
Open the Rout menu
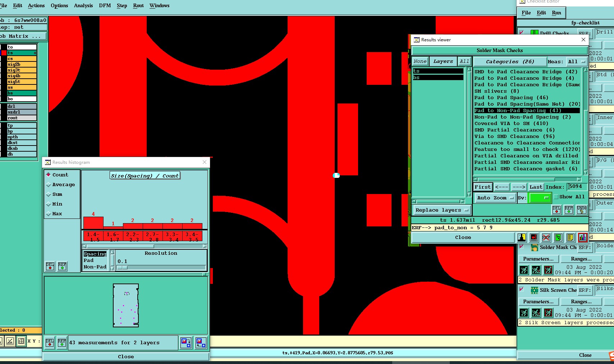[138, 5]
